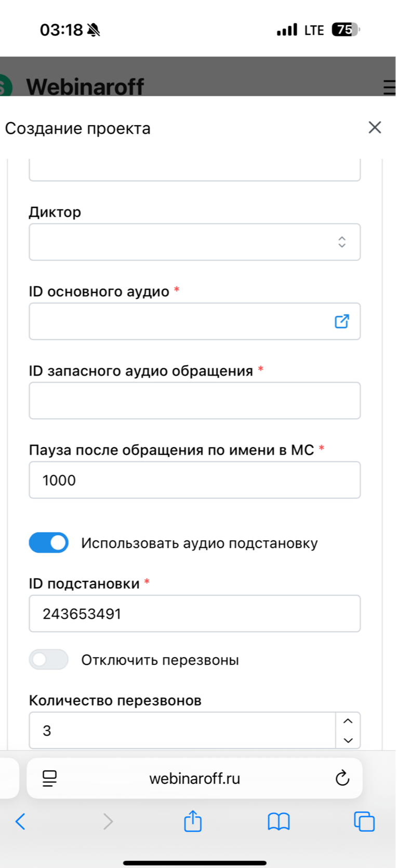This screenshot has width=397, height=868.
Task: Tap the Safari share icon
Action: coord(193,821)
